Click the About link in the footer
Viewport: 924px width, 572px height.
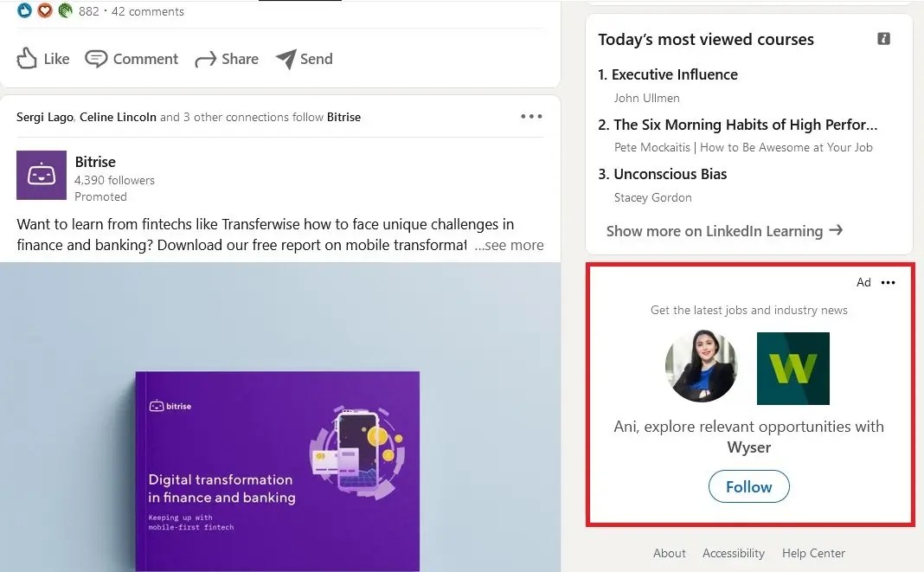669,553
